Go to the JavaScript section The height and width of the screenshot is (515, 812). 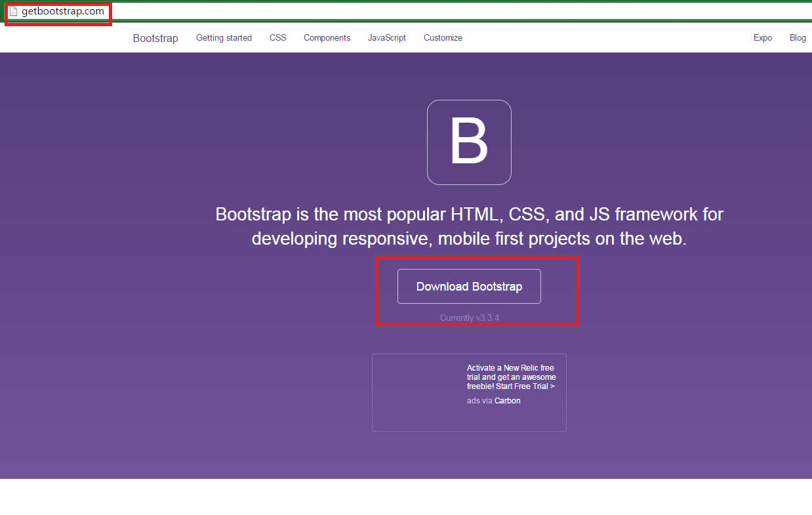click(x=387, y=38)
